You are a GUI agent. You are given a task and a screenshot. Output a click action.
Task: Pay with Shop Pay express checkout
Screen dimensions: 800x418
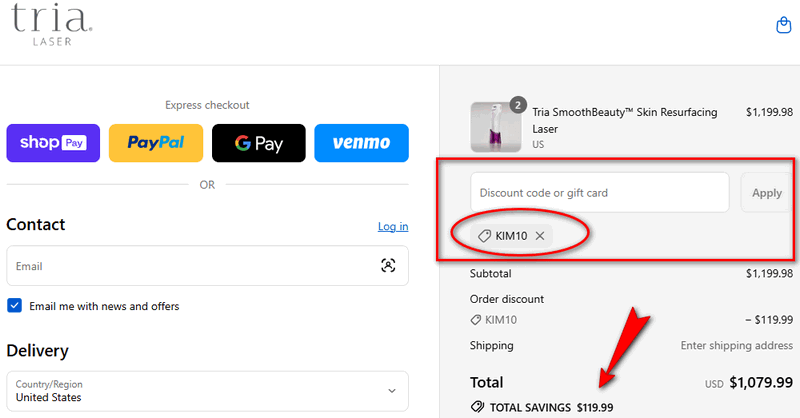point(53,143)
